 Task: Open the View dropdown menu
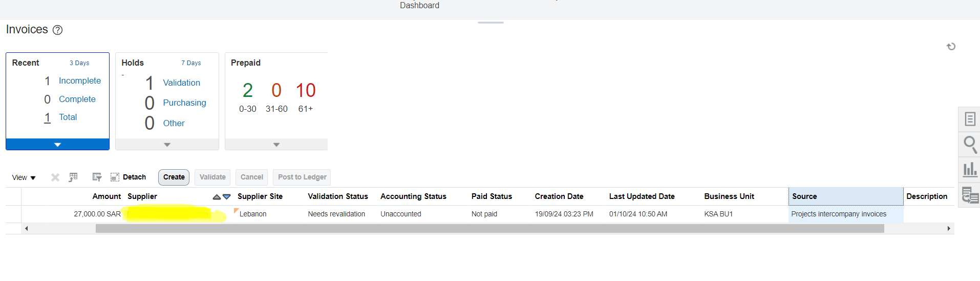pos(24,177)
